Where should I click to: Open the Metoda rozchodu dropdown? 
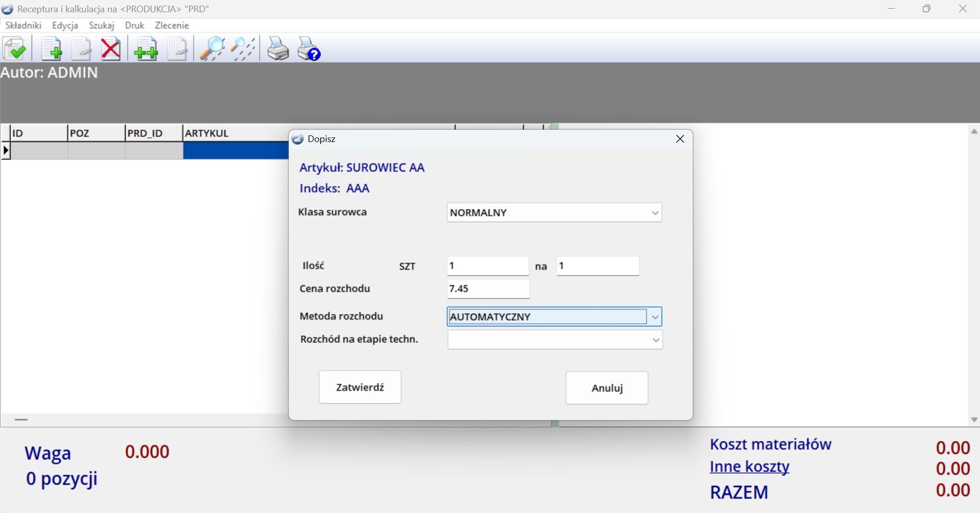(x=655, y=317)
